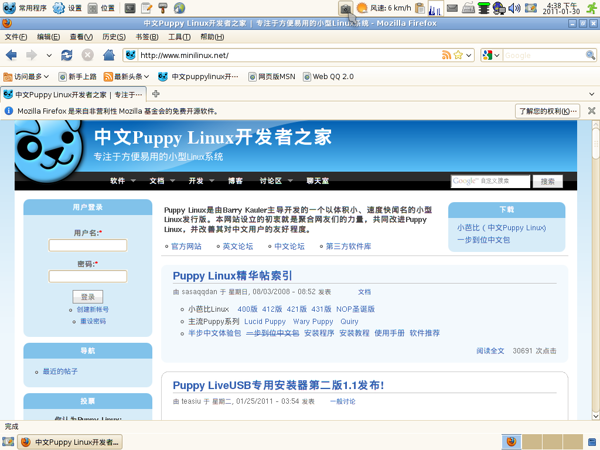Reload the page with the refresh icon
The height and width of the screenshot is (450, 600).
coord(67,55)
